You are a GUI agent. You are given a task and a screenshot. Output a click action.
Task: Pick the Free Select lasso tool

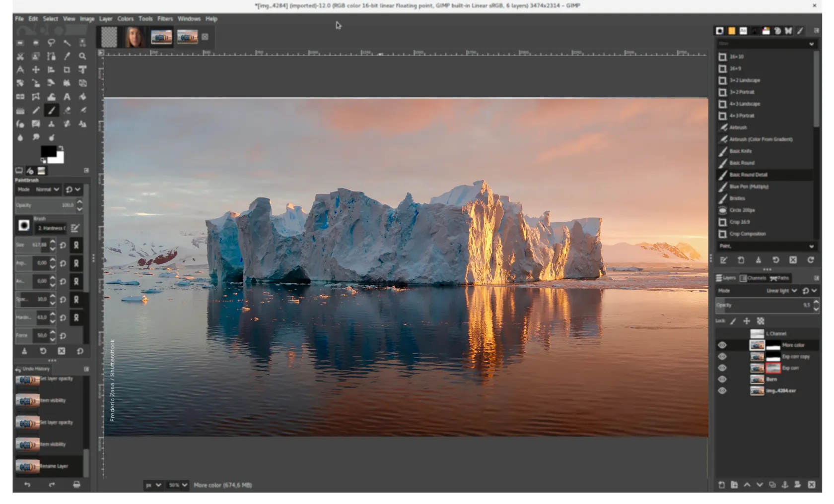[x=51, y=43]
